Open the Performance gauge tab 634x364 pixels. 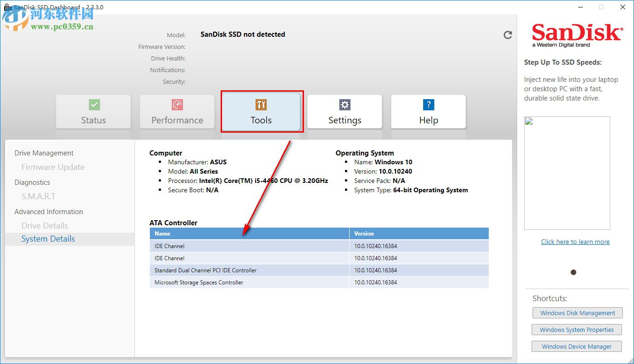pyautogui.click(x=177, y=112)
